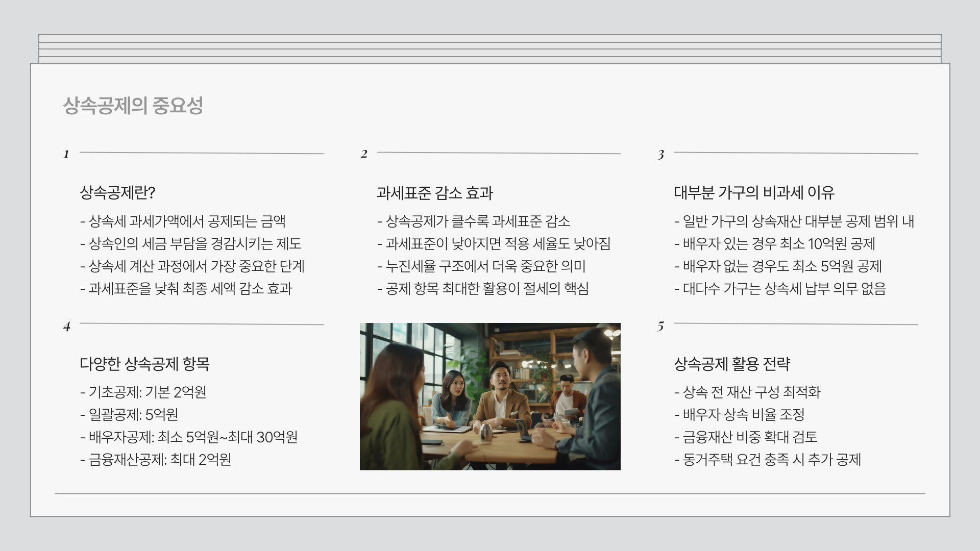Select the meeting photo in the slide

point(490,396)
